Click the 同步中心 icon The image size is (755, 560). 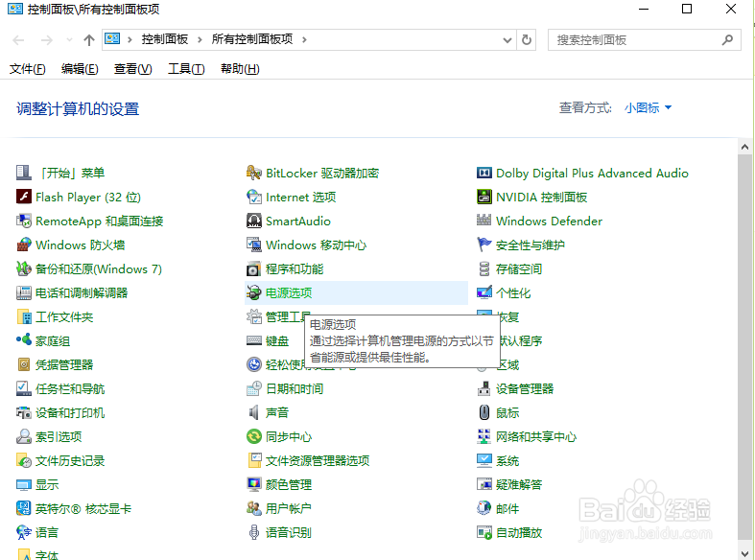254,437
